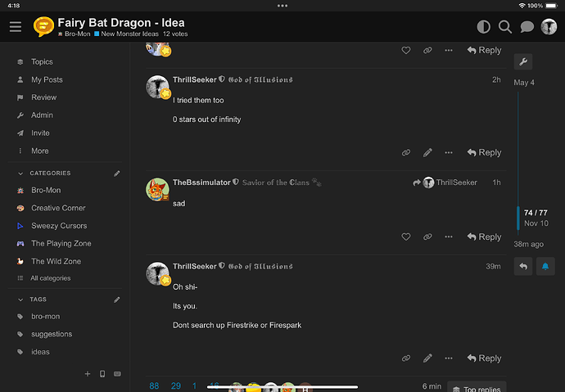The width and height of the screenshot is (565, 392).
Task: Toggle topic notification bell button
Action: click(x=545, y=266)
